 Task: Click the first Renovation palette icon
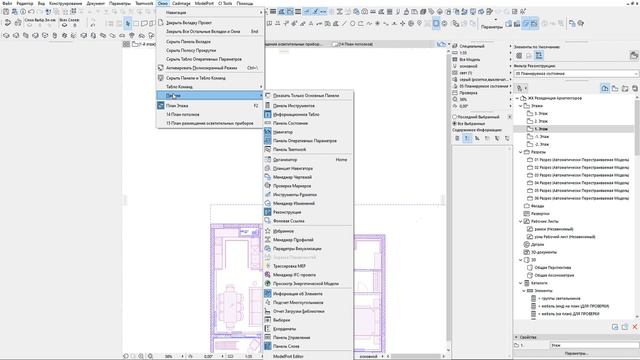pos(519,56)
